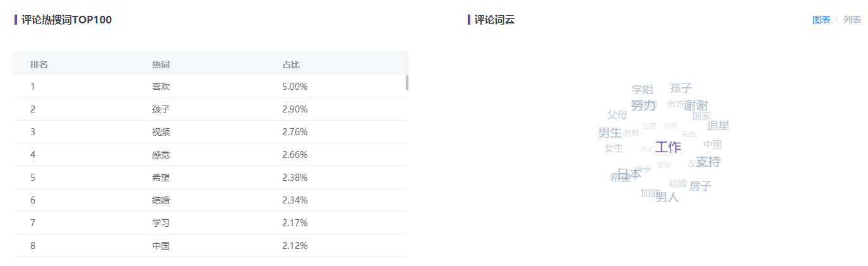Click the 学姐 word in the cloud

[x=643, y=90]
